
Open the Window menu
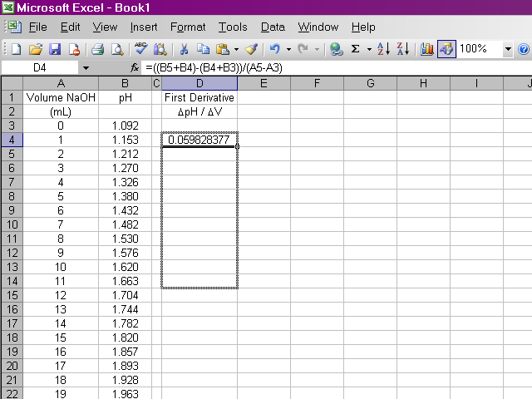click(318, 27)
